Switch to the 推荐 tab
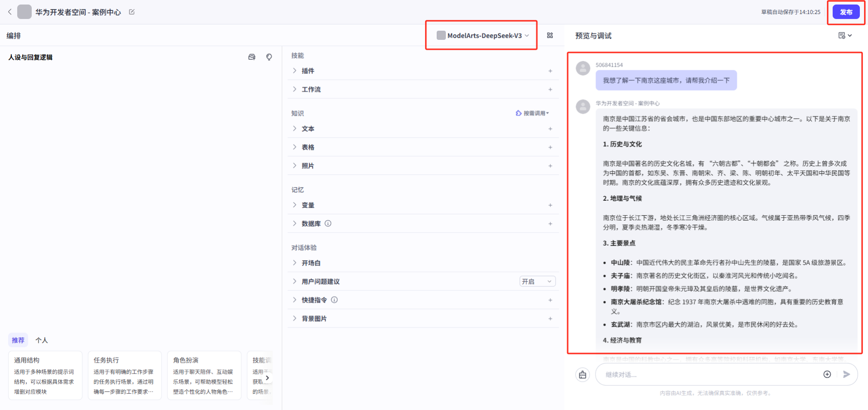This screenshot has width=868, height=410. click(x=18, y=340)
